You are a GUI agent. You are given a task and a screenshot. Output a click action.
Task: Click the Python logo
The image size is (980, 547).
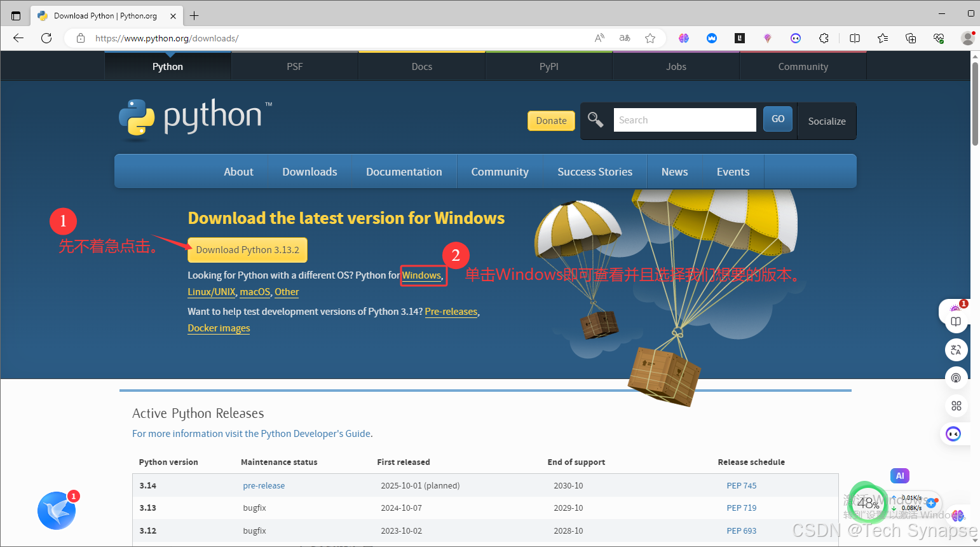click(196, 118)
